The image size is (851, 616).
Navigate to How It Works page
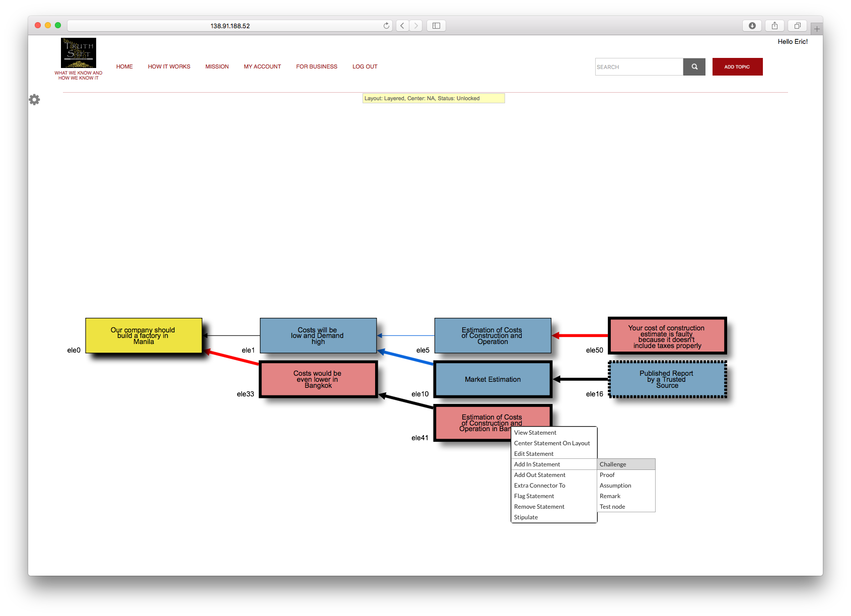click(x=169, y=66)
